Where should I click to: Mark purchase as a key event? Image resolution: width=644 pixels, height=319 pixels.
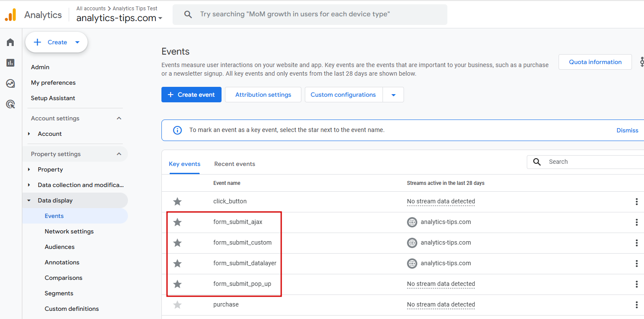(x=177, y=305)
